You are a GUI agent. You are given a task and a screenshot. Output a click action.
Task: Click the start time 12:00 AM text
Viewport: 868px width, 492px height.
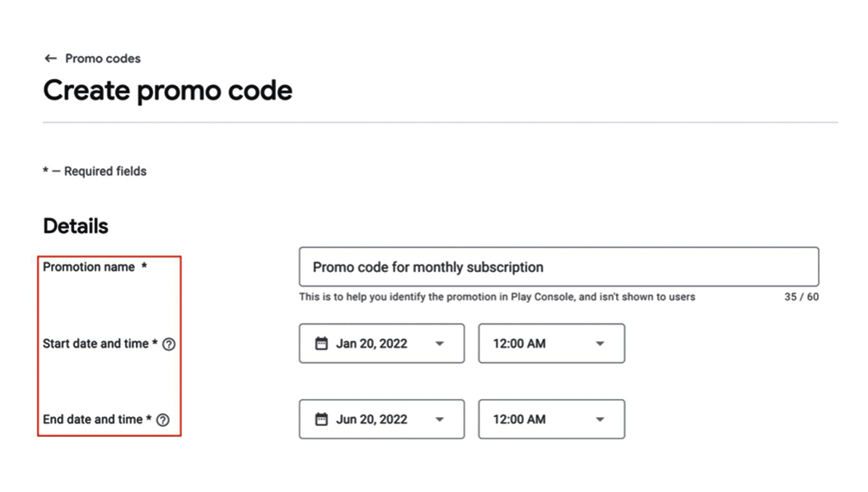click(519, 344)
